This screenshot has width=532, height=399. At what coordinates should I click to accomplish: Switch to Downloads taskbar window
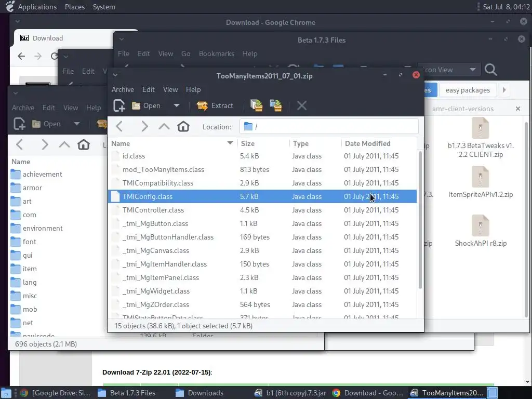tap(199, 393)
